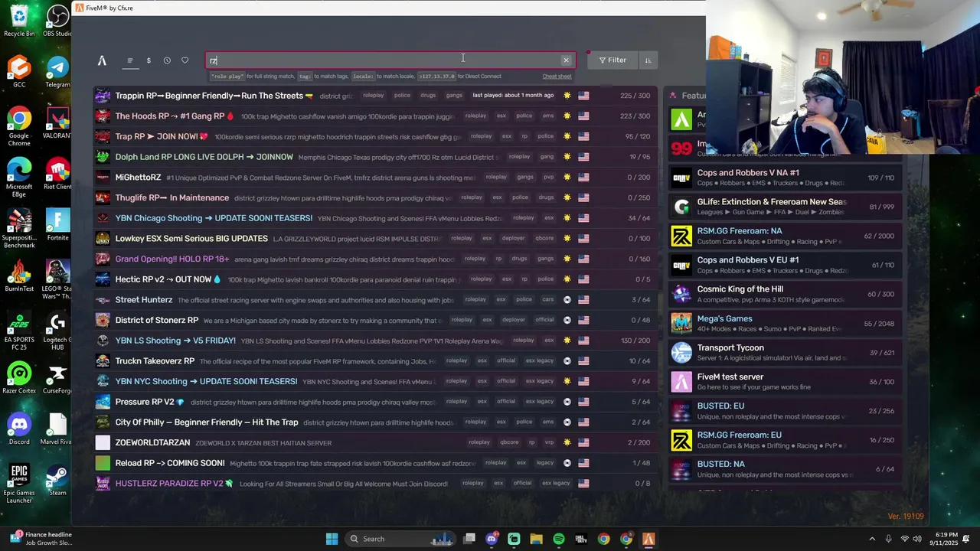Open featured Transport Tycoon server
The image size is (980, 551).
click(785, 353)
